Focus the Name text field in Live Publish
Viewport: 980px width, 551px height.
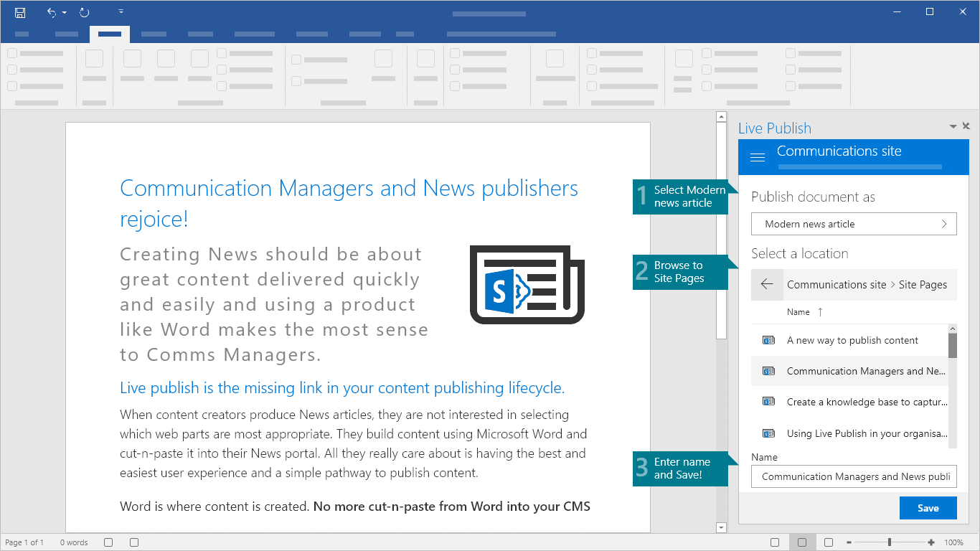854,476
